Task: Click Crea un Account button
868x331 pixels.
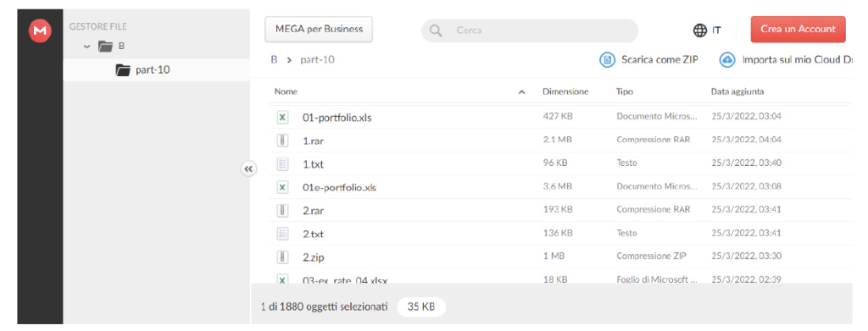Action: (x=798, y=30)
